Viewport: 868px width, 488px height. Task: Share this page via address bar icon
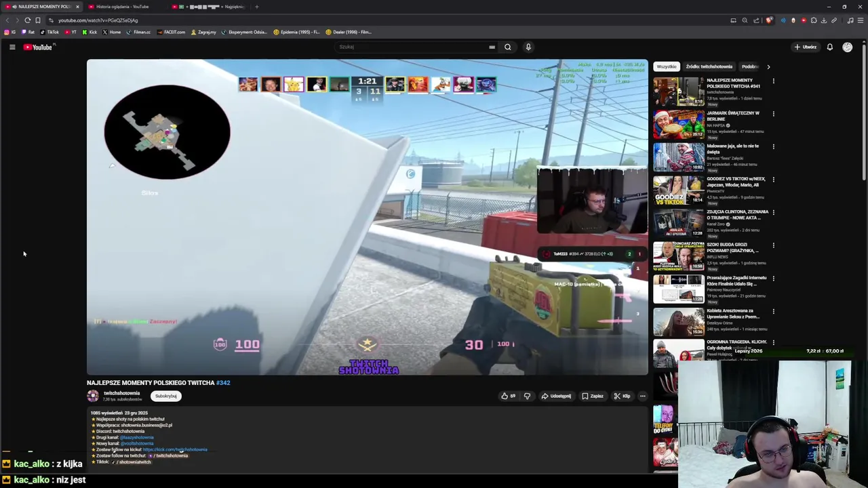pos(756,20)
